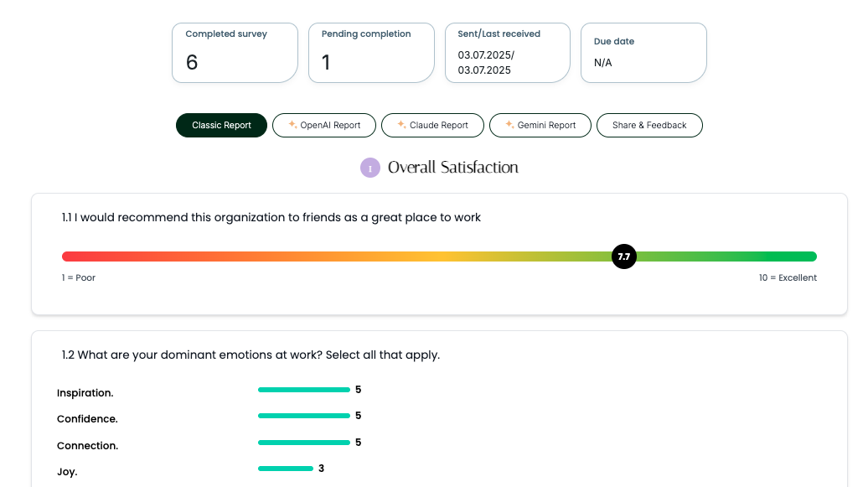Open the Share & Feedback tab

coord(649,125)
